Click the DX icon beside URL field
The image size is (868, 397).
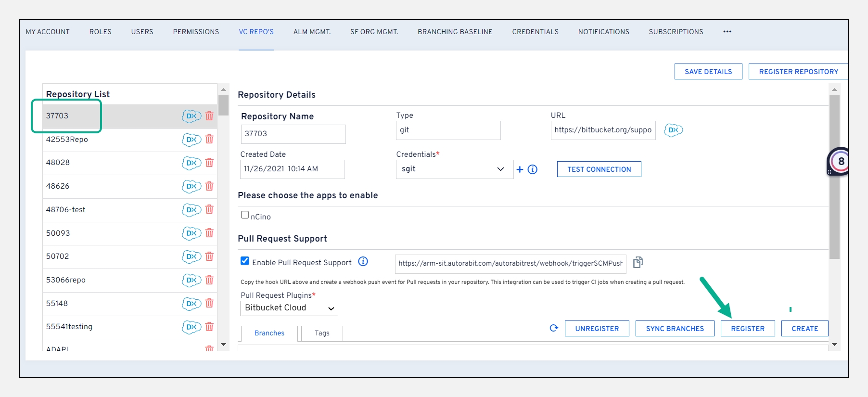673,130
